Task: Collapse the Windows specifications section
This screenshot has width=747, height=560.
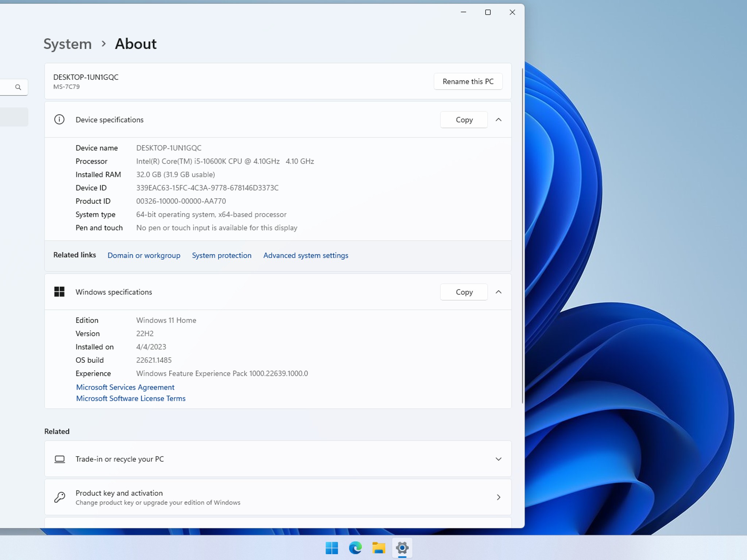Action: 499,292
